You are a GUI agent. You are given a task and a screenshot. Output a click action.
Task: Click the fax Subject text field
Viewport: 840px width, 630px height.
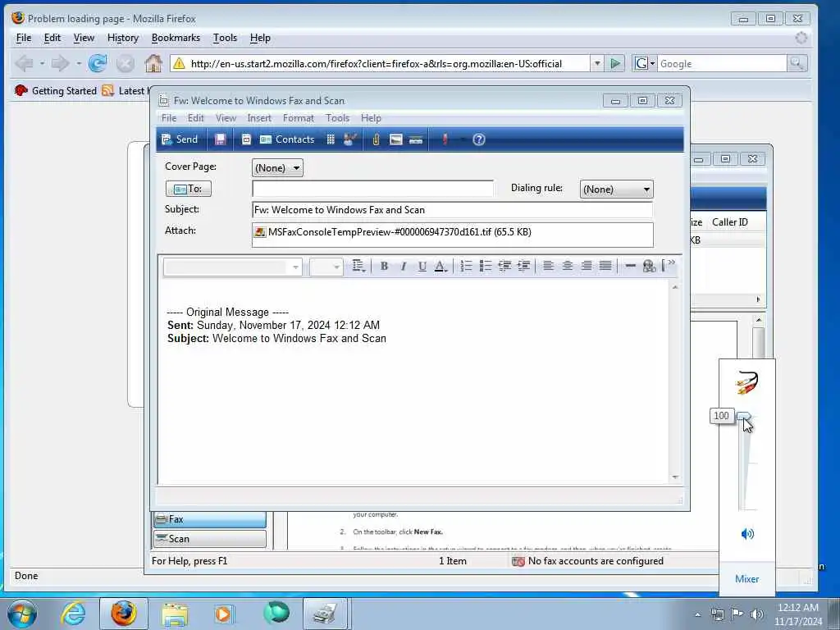(452, 210)
